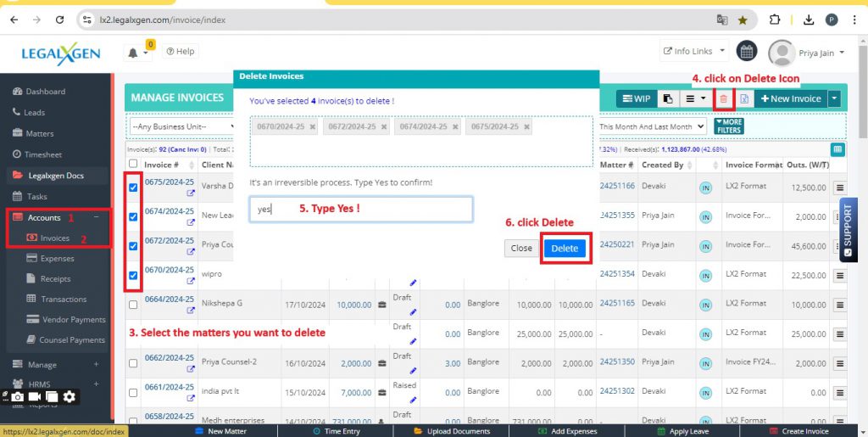This screenshot has height=437, width=868.
Task: Uncheck the checkbox for invoice 0675/2024-25
Action: (133, 188)
